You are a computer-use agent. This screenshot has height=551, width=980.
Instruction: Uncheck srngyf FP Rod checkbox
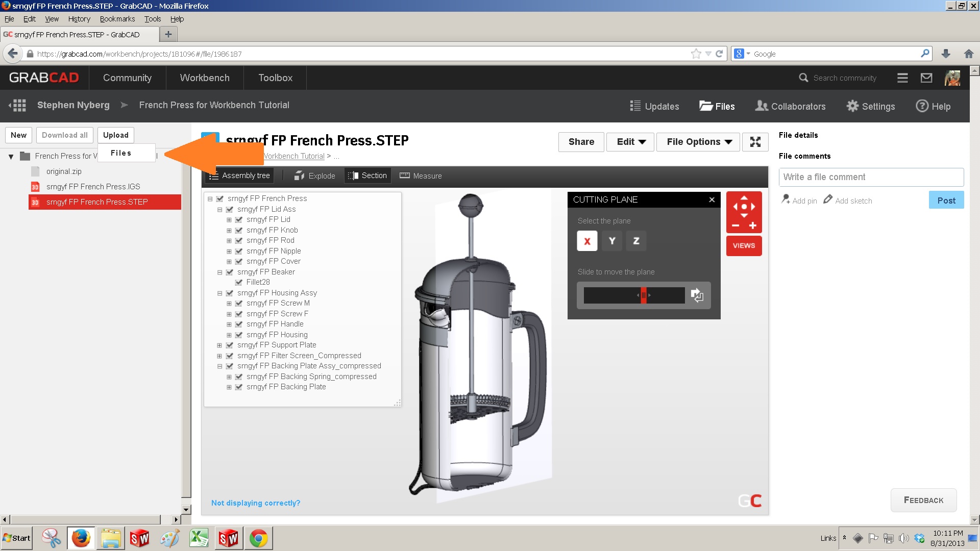[238, 241]
